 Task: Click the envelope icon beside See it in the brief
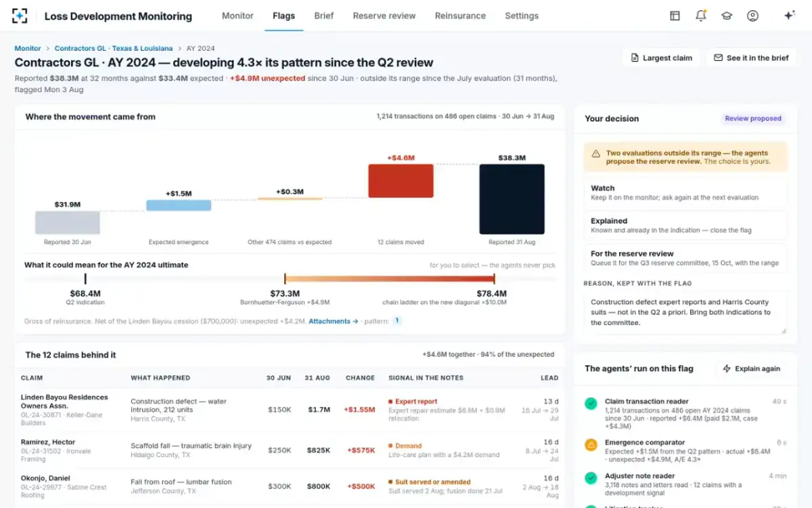[718, 58]
